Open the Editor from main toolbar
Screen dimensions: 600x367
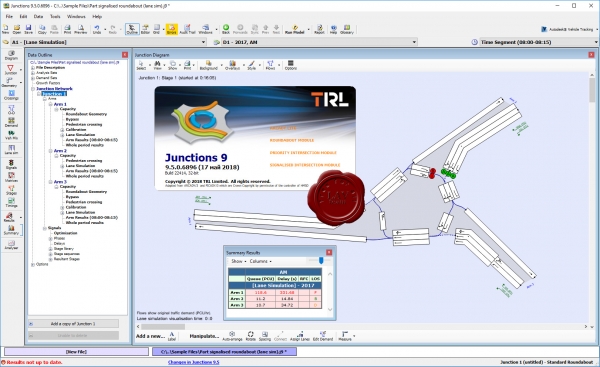coord(145,29)
